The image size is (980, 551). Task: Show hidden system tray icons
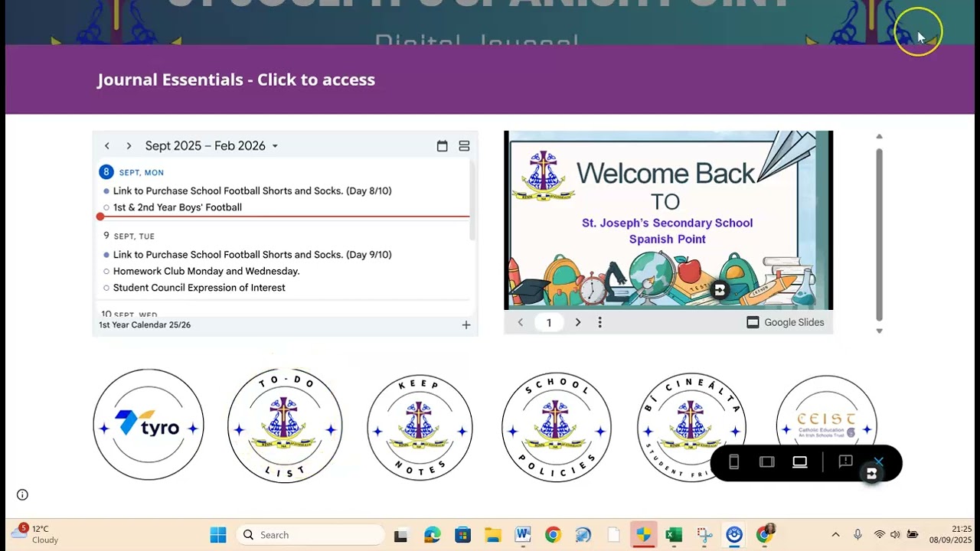(835, 535)
